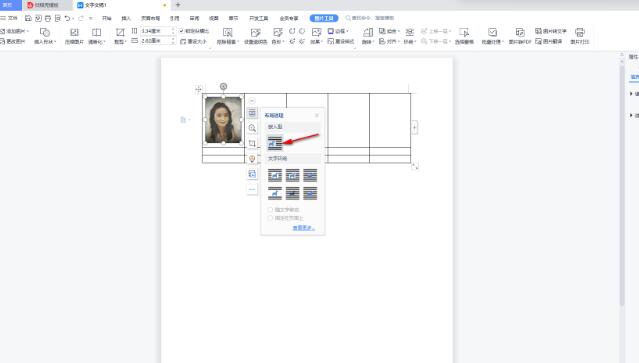Select the Move with Text radio button
The image size is (639, 363).
[270, 209]
